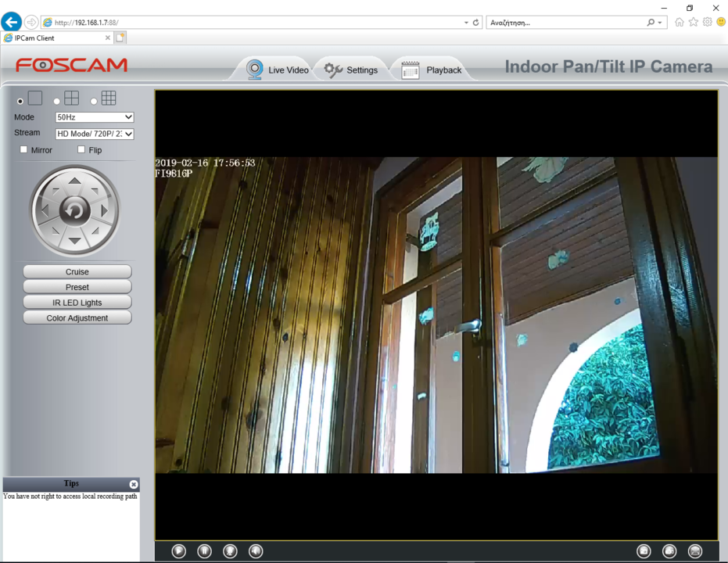Take a snapshot of the video
Viewport: 728px width, 563px height.
tap(644, 551)
